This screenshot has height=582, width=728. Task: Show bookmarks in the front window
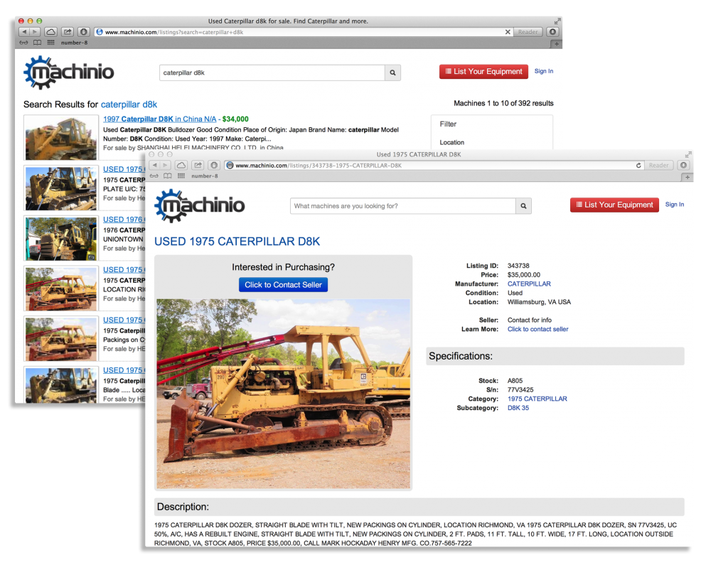(168, 176)
